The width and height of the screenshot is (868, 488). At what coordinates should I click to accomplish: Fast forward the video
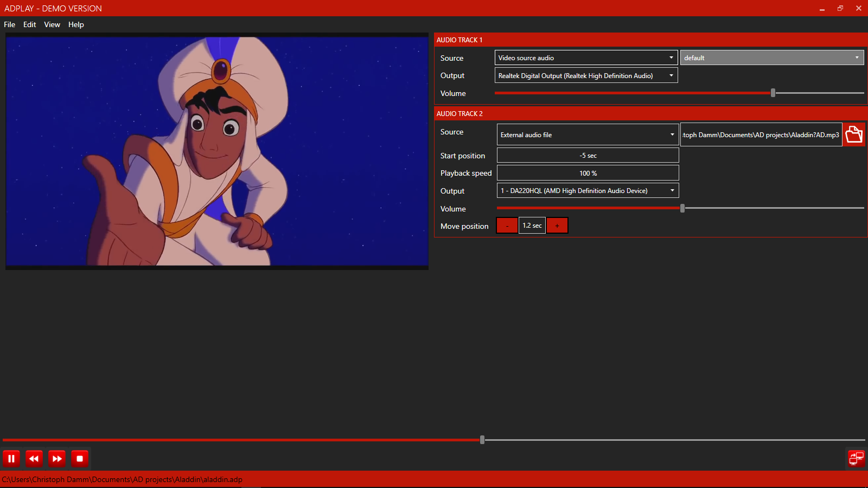coord(57,459)
